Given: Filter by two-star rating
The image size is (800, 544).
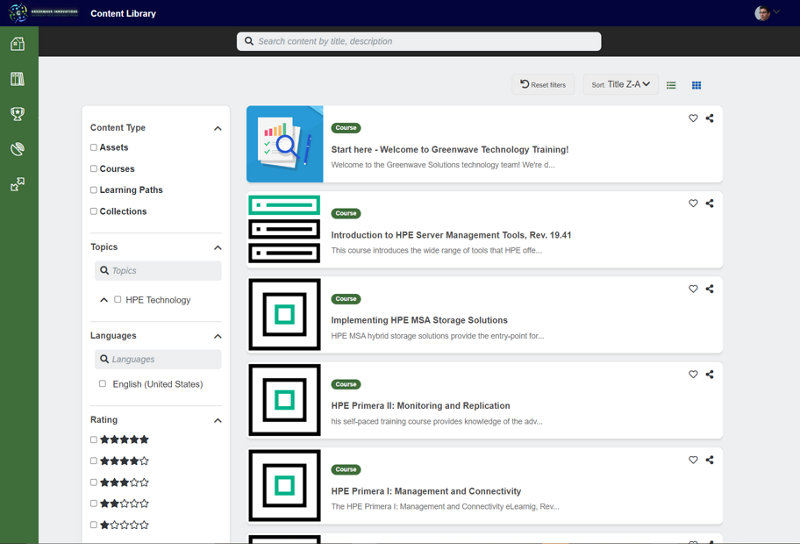Looking at the screenshot, I should 93,503.
